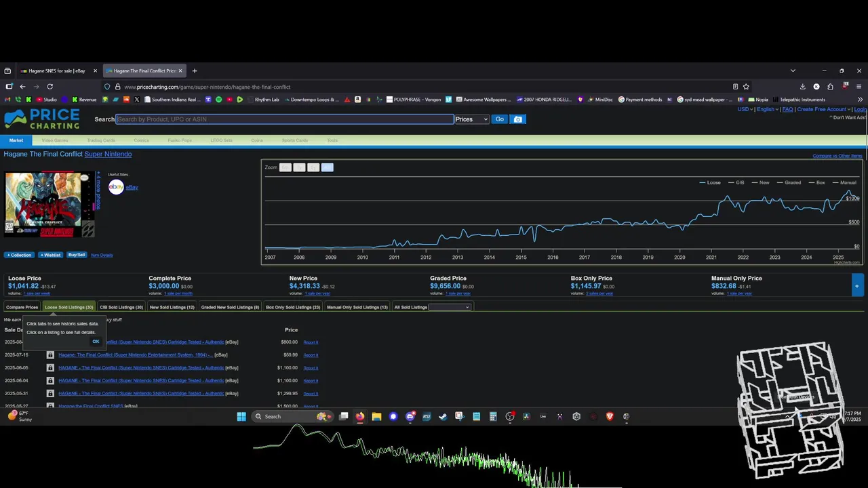Go back with the browser back arrow
The width and height of the screenshot is (868, 488).
click(x=22, y=87)
